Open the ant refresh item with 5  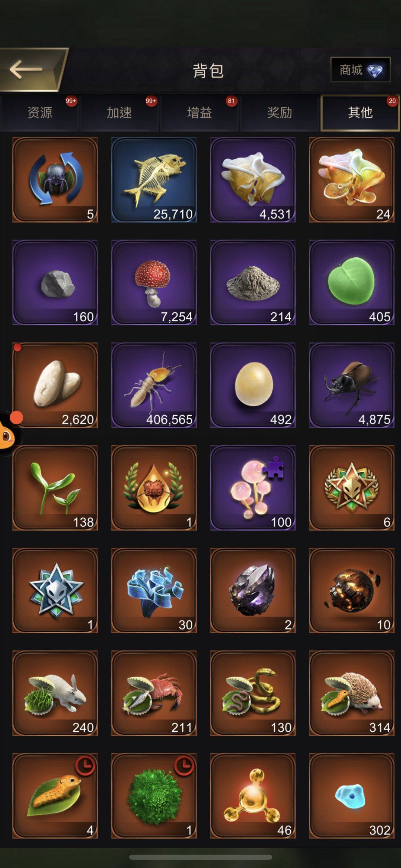point(55,180)
